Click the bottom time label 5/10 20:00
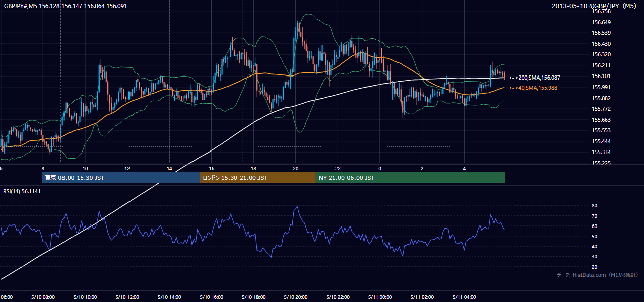The height and width of the screenshot is (302, 644). pyautogui.click(x=295, y=297)
